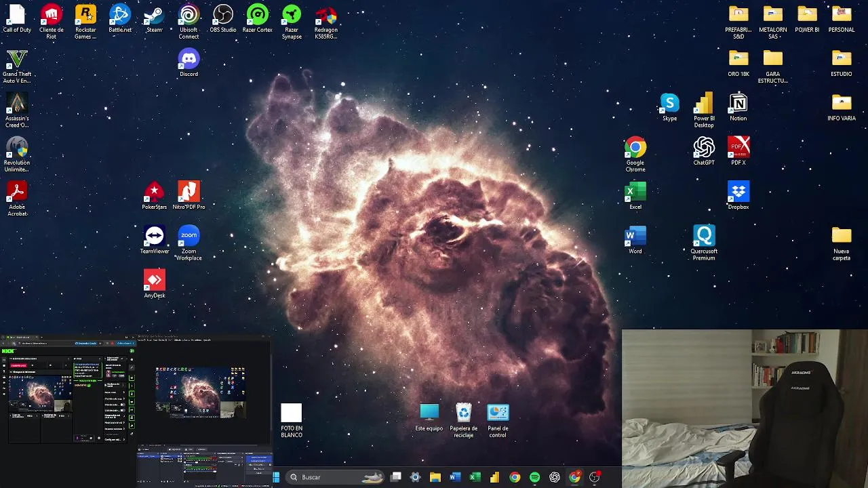The width and height of the screenshot is (868, 488).
Task: Select the Power BI Desktop shortcut
Action: pos(704,110)
